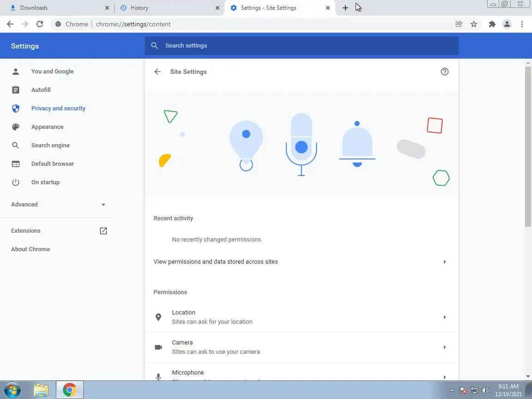
Task: Open Location permission arrow
Action: [444, 317]
